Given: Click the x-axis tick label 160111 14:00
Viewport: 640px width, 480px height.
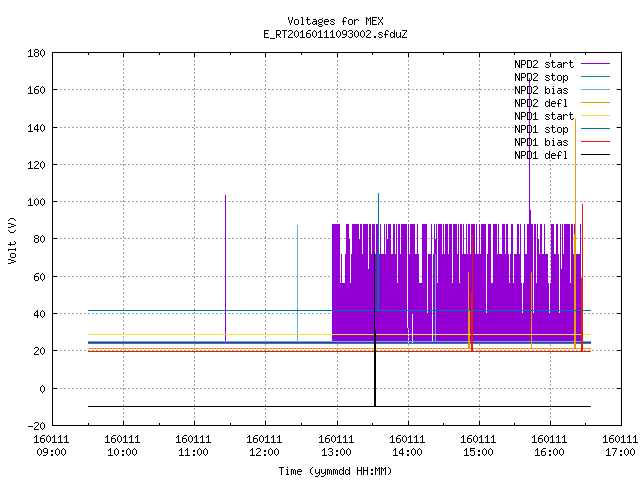Looking at the screenshot, I should 407,446.
